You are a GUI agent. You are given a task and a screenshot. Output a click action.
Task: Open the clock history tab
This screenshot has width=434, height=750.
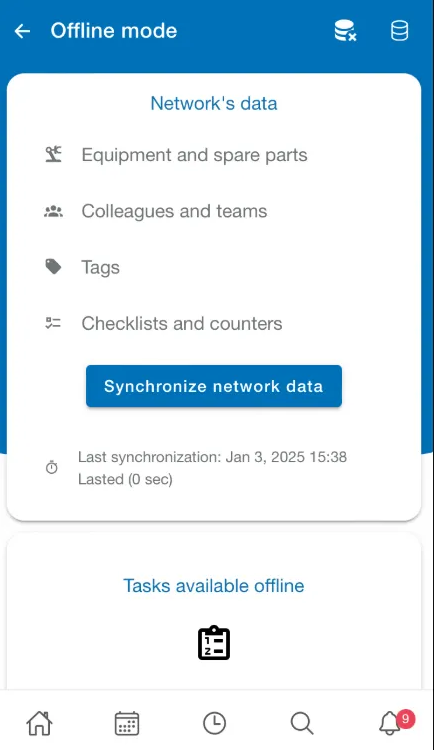(x=214, y=723)
